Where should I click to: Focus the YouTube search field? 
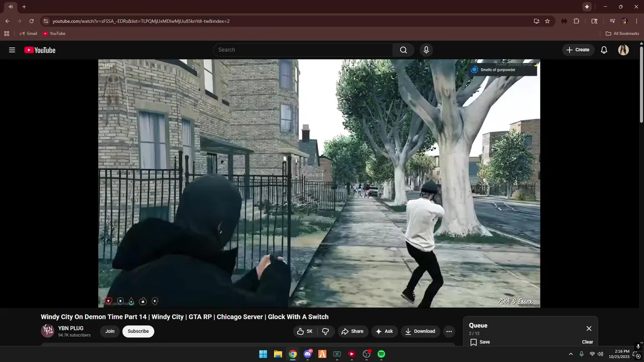[x=303, y=50]
